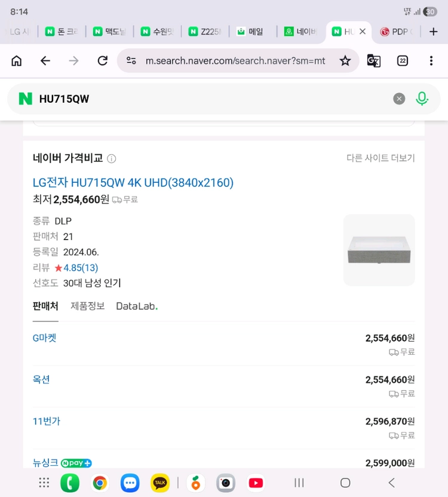This screenshot has height=497, width=448.
Task: Tap the Android home navigation button
Action: [345, 483]
